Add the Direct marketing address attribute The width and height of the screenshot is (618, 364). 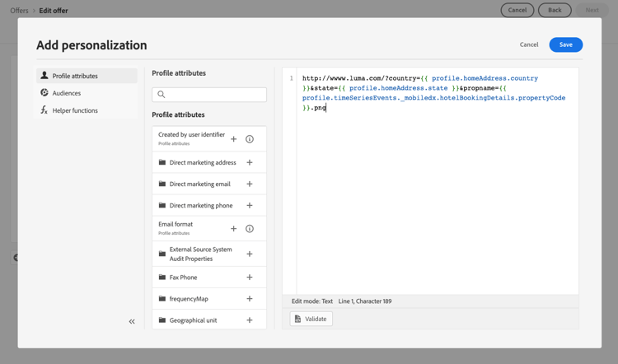(x=250, y=163)
